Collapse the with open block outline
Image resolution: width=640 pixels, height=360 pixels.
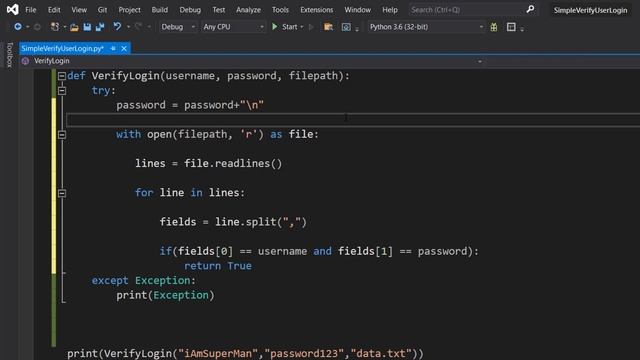point(62,134)
